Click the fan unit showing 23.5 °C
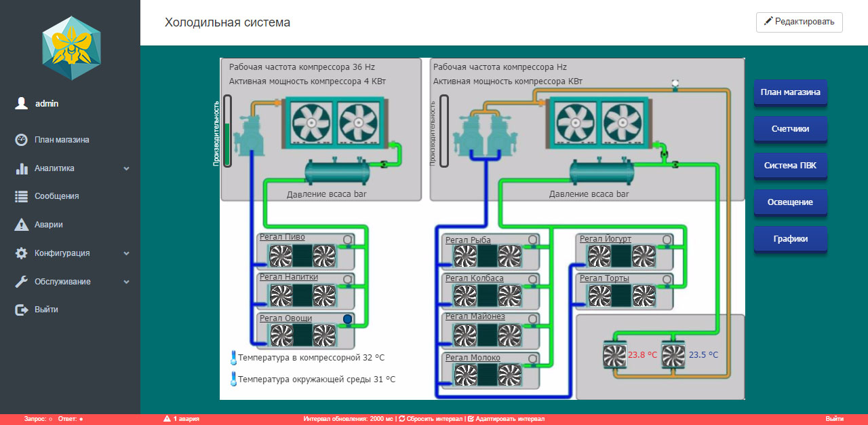 (x=673, y=355)
